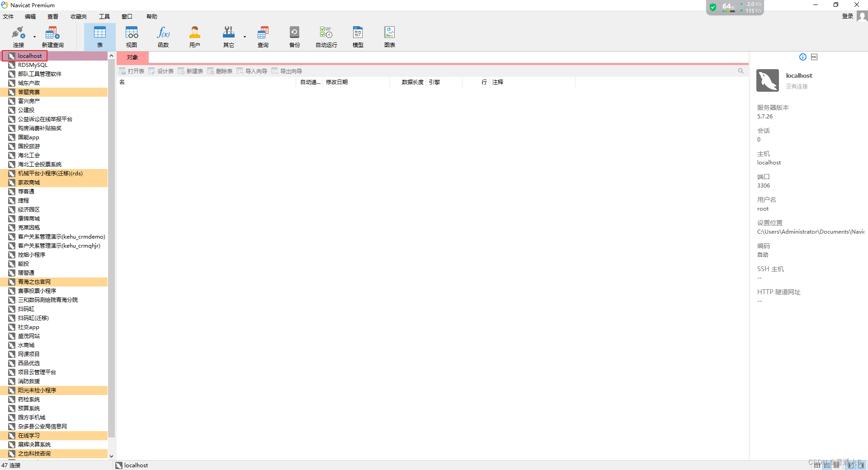This screenshot has width=868, height=470.
Task: Click the localhost label in the status bar
Action: tap(136, 465)
